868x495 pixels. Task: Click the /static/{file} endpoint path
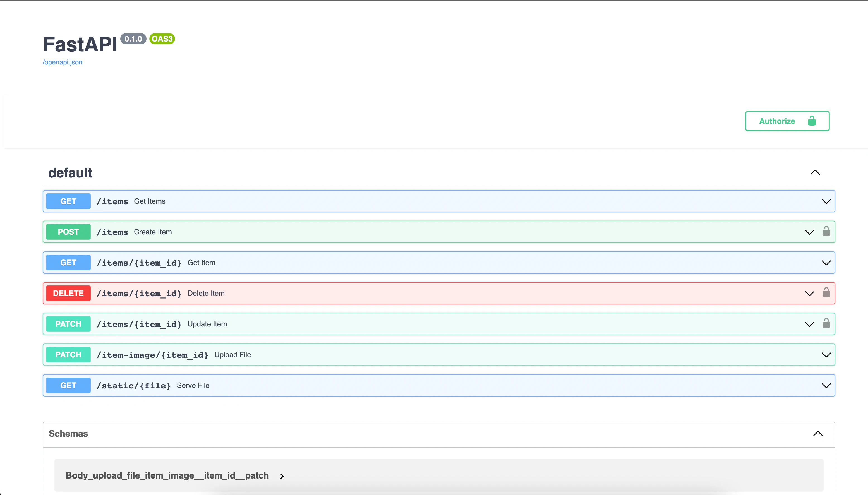(134, 386)
